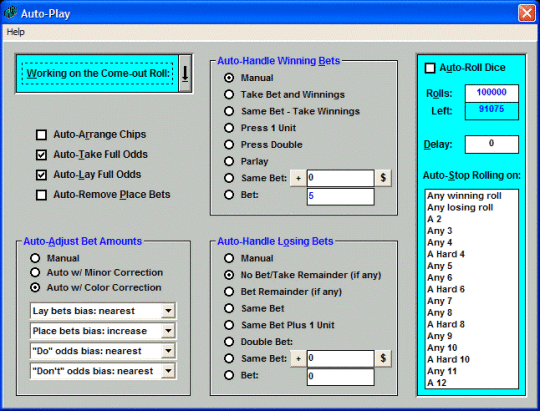540x411 pixels.
Task: Select Any winning roll in list
Action: click(x=471, y=196)
